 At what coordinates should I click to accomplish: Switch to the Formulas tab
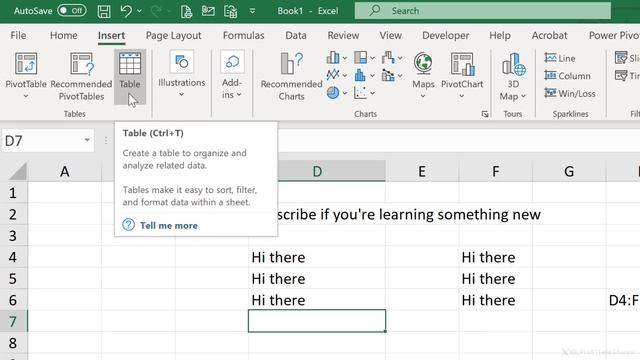point(244,36)
